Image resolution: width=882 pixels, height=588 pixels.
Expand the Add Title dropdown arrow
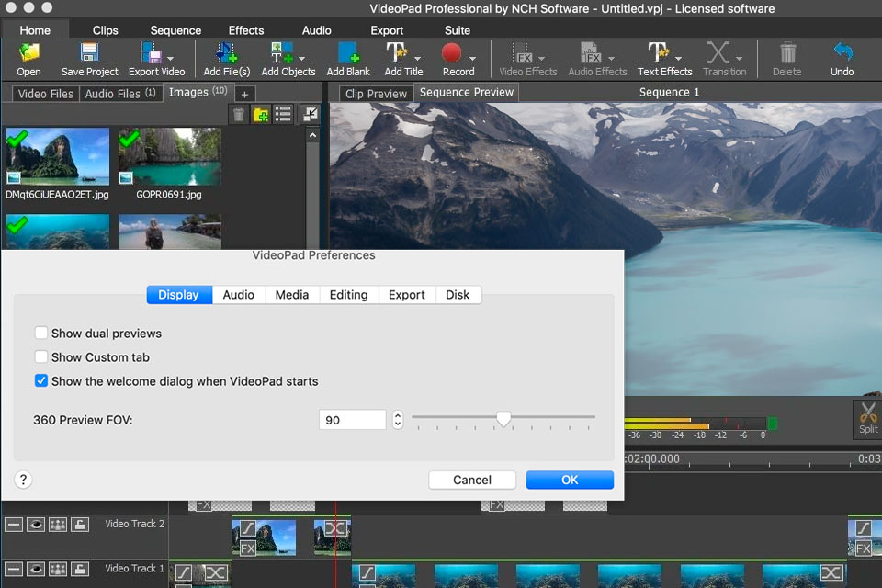[418, 59]
